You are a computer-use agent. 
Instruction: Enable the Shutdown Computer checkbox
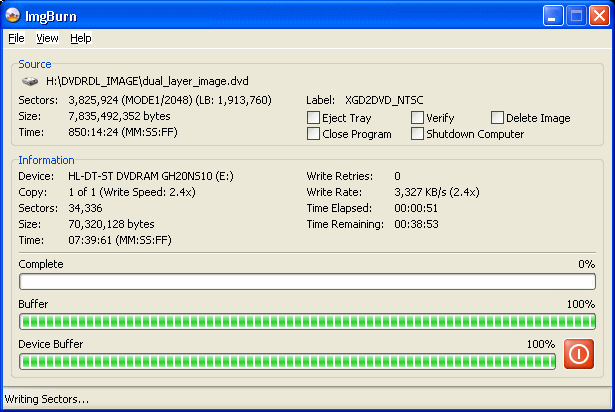pyautogui.click(x=417, y=133)
